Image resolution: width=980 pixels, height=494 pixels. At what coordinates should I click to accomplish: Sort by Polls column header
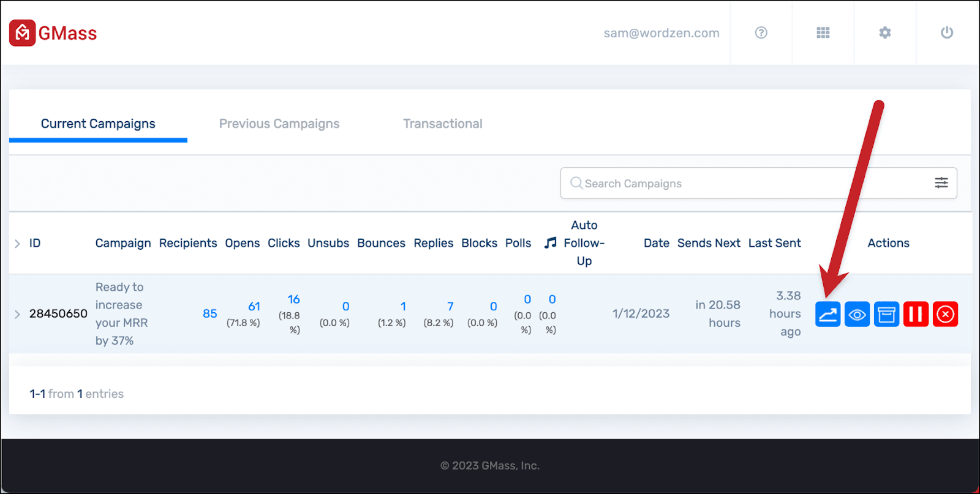(x=518, y=243)
